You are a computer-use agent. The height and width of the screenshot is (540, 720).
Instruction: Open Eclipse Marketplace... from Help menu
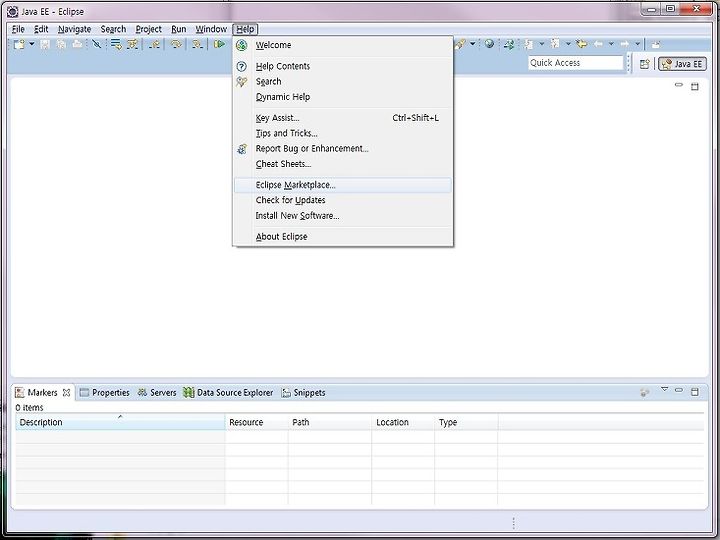(x=343, y=185)
